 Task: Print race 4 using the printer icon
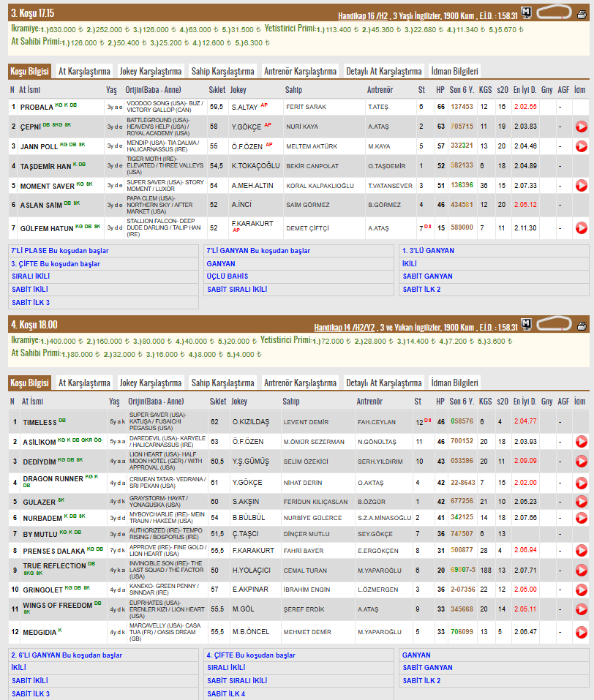coord(582,326)
